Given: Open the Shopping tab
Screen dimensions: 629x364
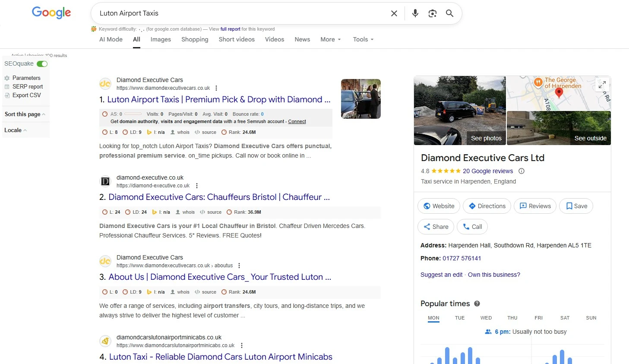Looking at the screenshot, I should (195, 39).
